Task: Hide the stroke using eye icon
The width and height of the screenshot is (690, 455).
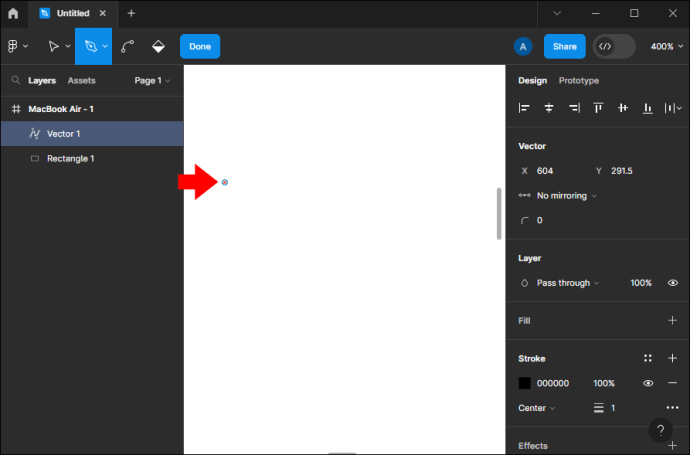Action: tap(648, 383)
